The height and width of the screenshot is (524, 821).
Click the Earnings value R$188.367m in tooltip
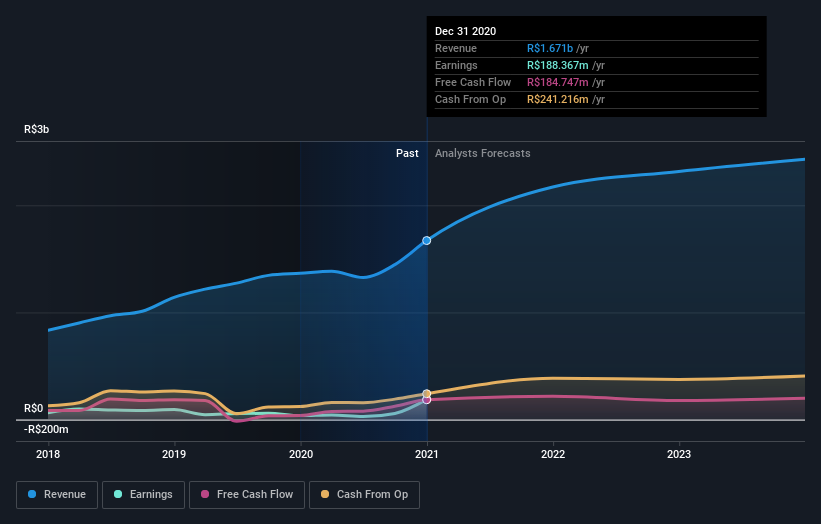coord(558,65)
